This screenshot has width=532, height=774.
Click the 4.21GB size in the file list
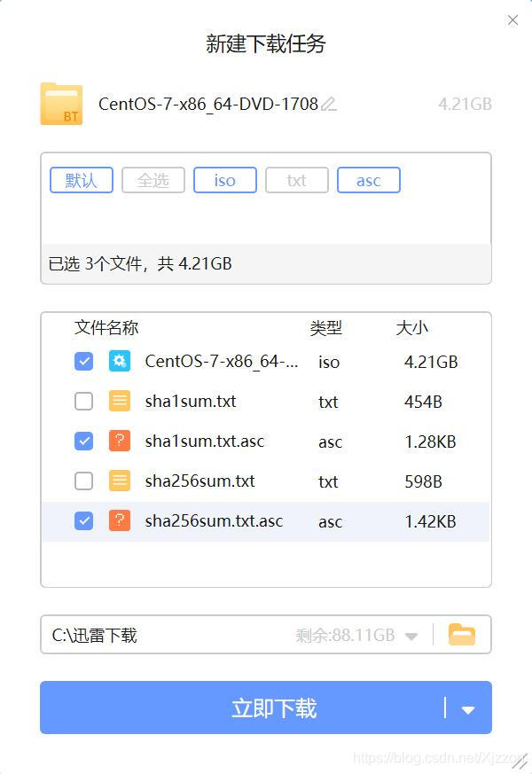[x=431, y=362]
